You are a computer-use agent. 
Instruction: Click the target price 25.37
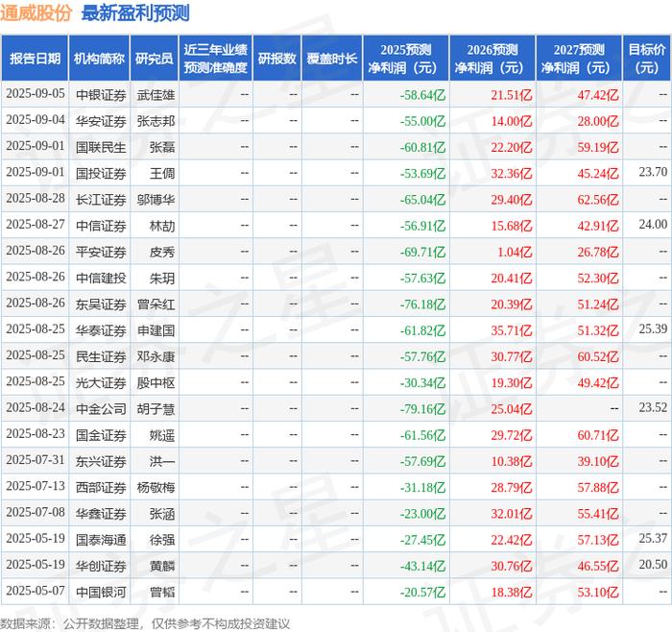click(653, 539)
